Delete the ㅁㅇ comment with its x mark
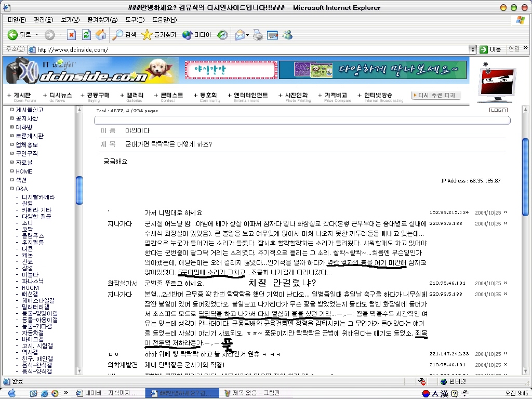 (505, 354)
